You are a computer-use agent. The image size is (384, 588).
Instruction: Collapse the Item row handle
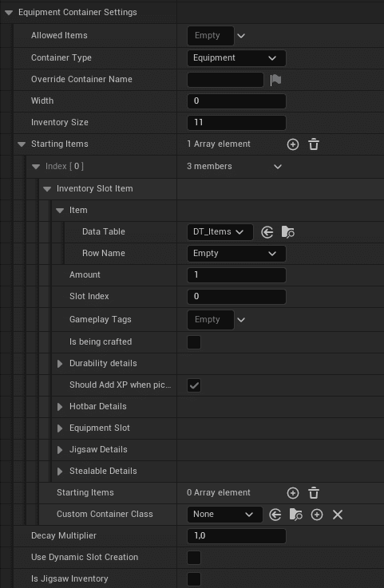[60, 211]
